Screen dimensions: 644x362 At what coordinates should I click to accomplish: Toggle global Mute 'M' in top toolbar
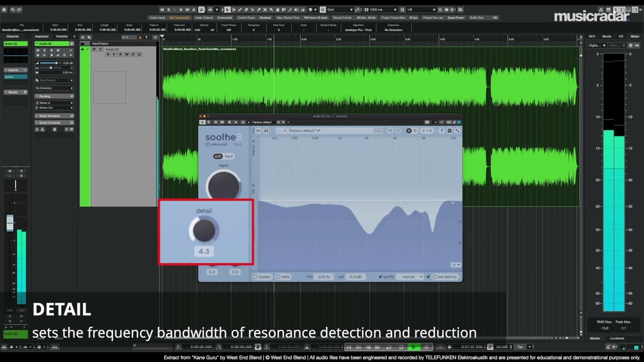163,10
